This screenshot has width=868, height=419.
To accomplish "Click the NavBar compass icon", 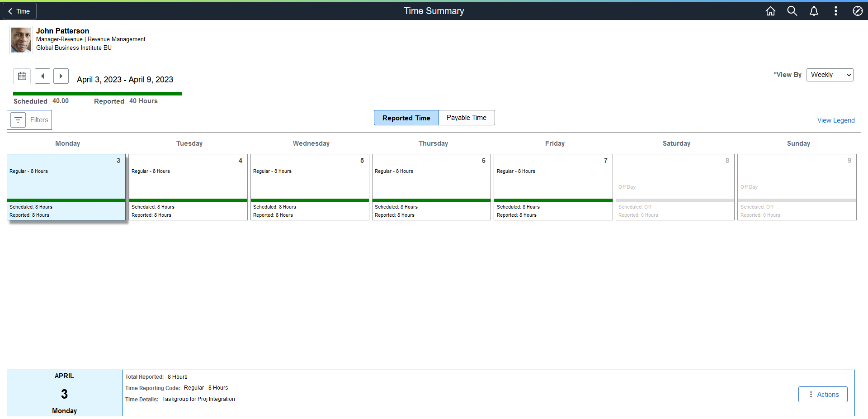I will click(858, 11).
